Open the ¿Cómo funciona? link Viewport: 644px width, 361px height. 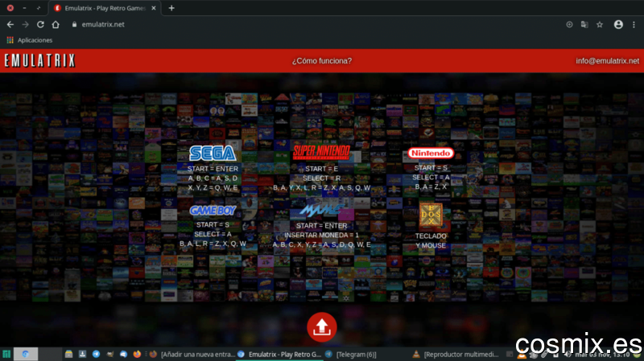pos(321,61)
